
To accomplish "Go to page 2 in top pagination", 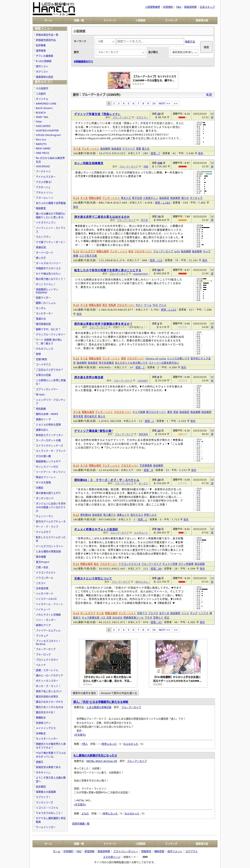I will (114, 104).
